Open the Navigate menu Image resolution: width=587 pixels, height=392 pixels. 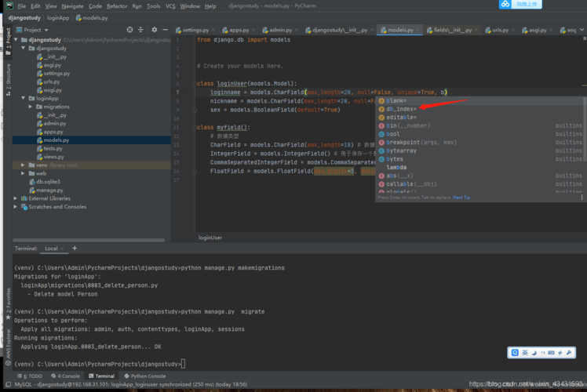click(x=73, y=6)
